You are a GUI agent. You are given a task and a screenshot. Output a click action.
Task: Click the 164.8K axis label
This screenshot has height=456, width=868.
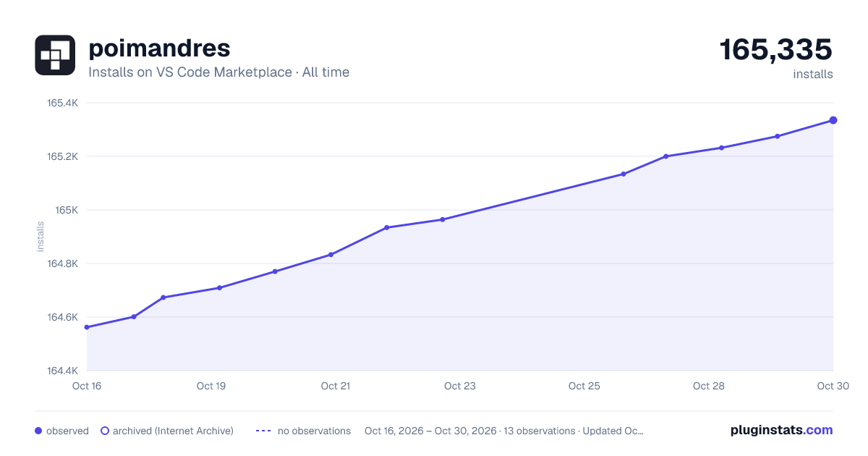tap(63, 263)
